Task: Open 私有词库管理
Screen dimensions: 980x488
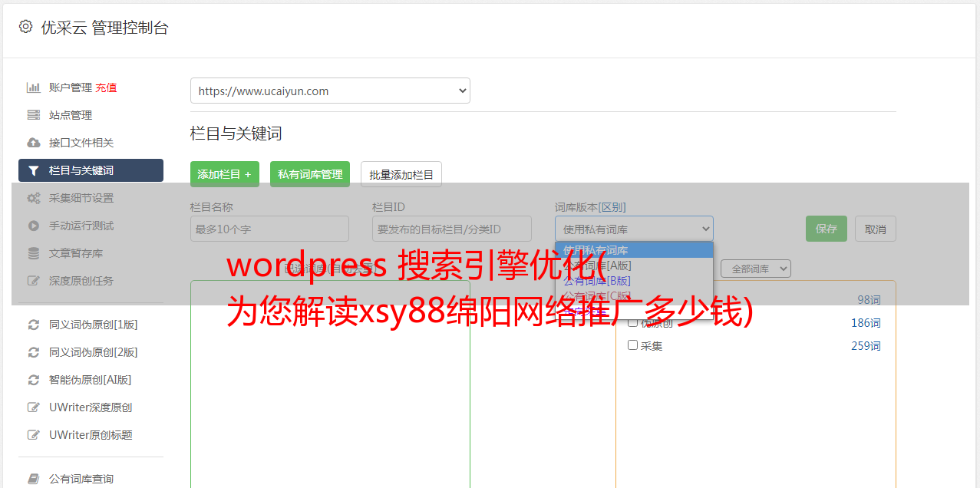Action: click(310, 174)
